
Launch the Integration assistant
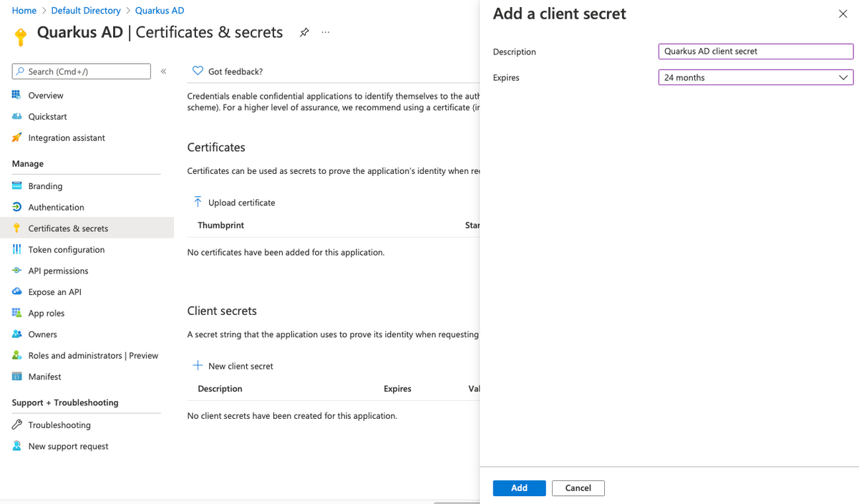coord(67,137)
